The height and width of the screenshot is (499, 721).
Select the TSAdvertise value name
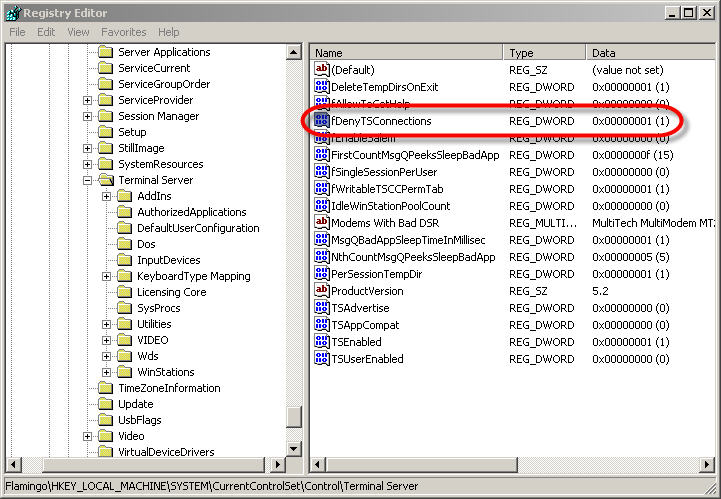tap(360, 308)
